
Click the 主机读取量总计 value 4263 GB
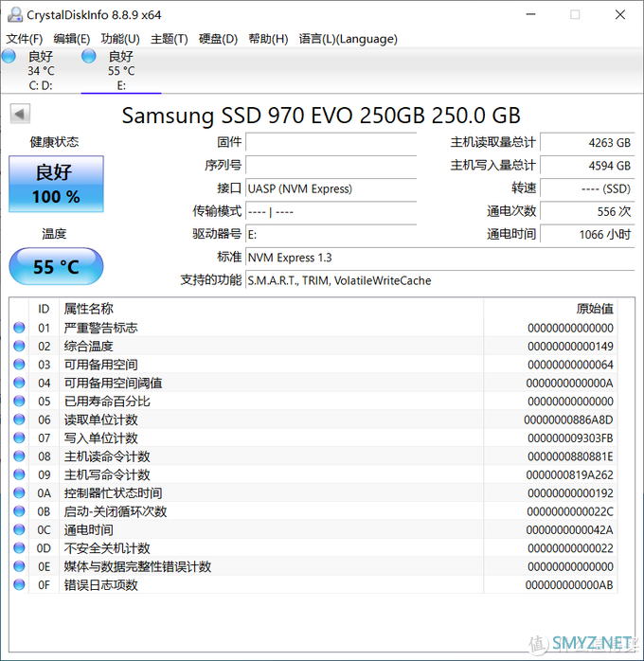coord(587,142)
